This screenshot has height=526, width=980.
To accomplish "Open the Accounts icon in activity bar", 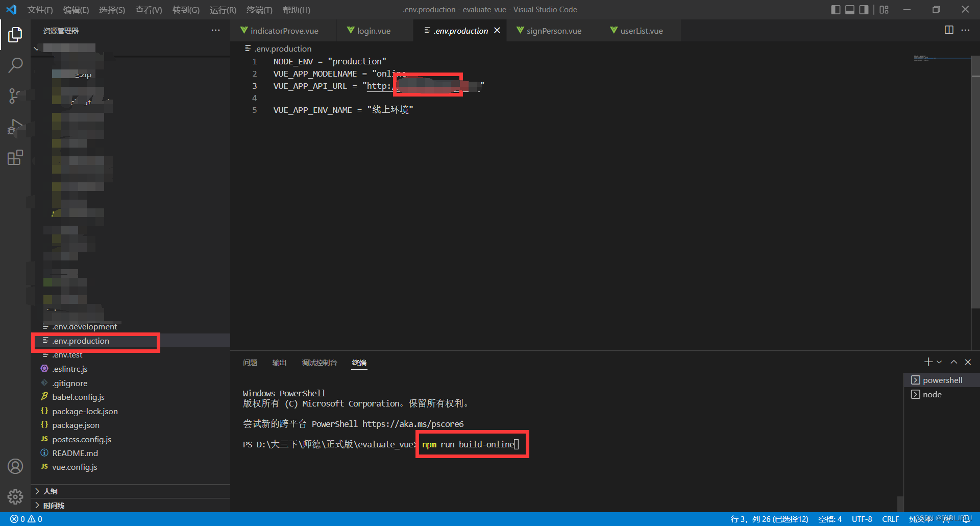I will 15,466.
